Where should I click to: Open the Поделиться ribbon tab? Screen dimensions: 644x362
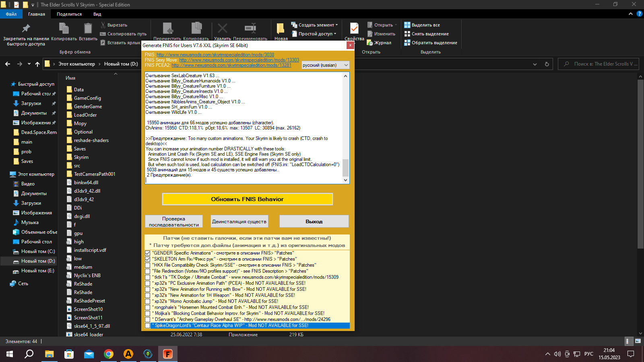(x=69, y=14)
